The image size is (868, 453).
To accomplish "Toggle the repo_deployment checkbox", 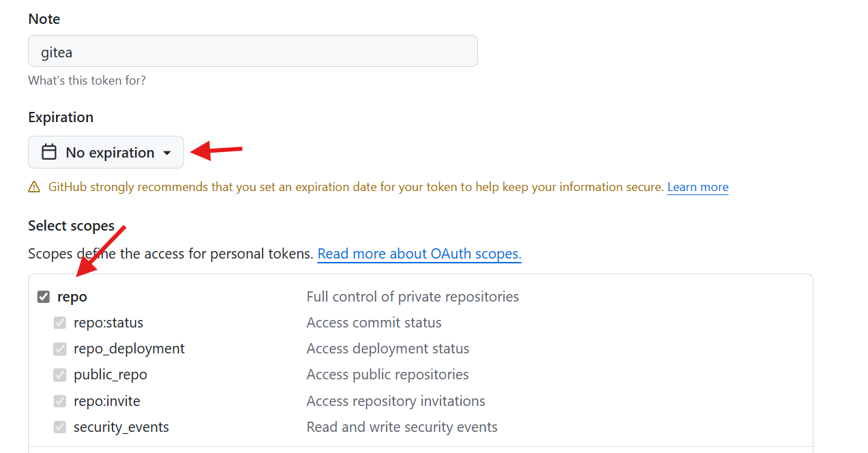I will [60, 349].
